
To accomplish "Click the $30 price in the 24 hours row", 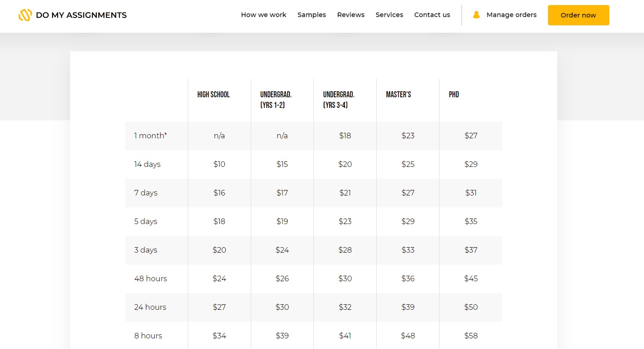I will point(282,307).
